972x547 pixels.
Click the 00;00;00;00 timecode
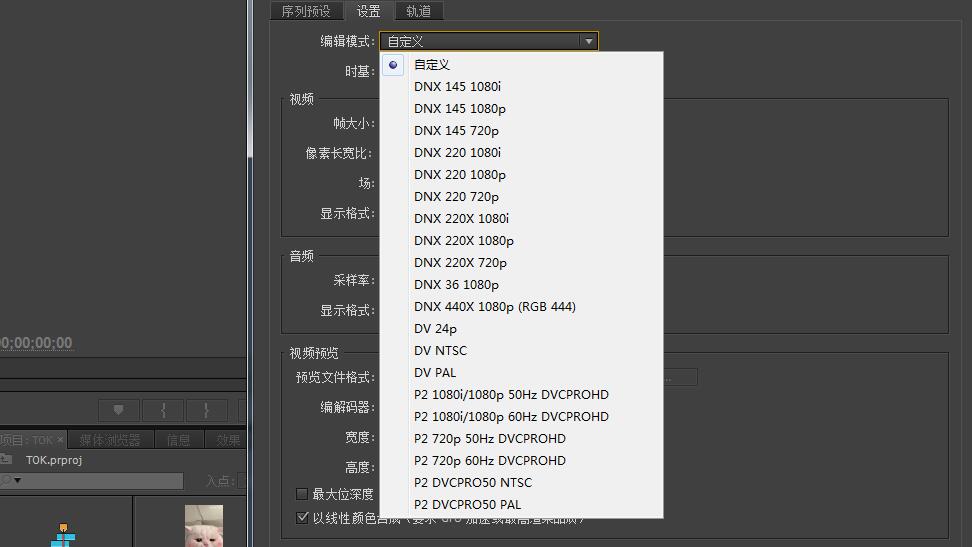pos(36,343)
